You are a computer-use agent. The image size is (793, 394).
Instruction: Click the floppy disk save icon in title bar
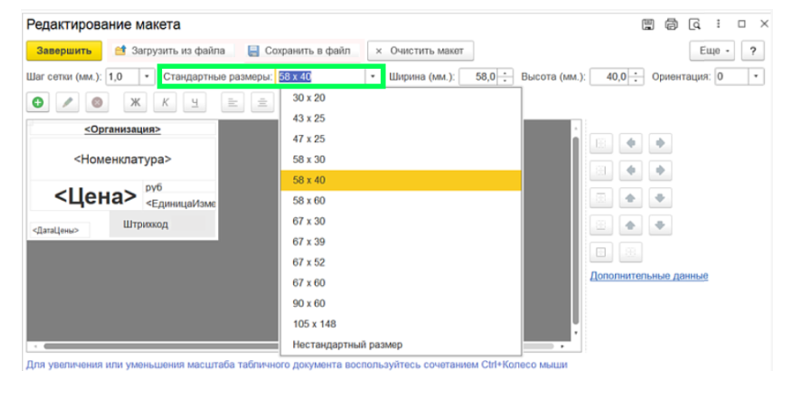[x=648, y=24]
